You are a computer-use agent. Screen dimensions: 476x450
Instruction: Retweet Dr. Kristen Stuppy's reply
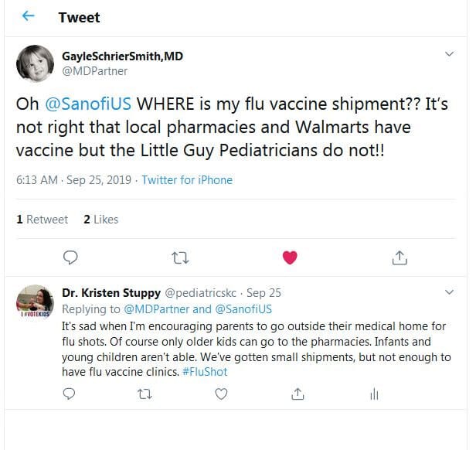tap(144, 394)
